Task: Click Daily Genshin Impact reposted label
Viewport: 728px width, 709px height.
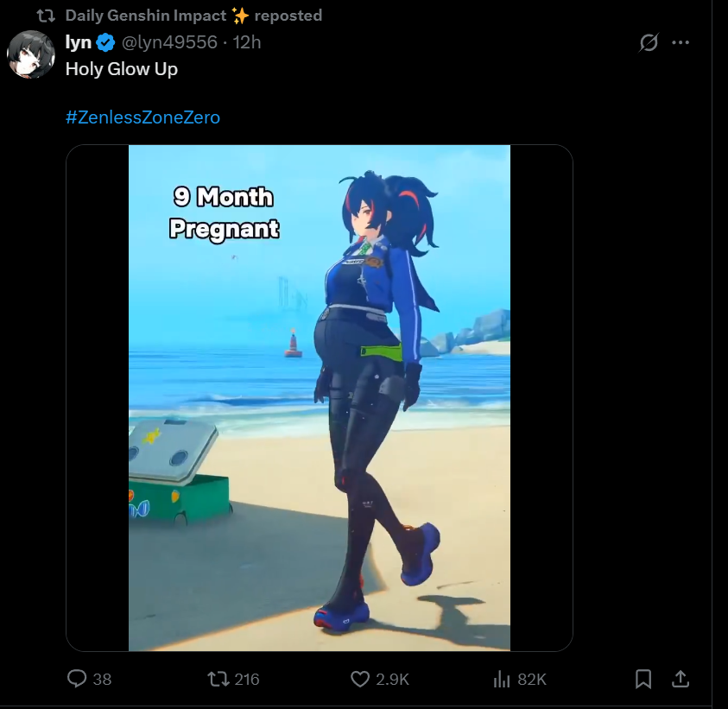Action: (x=193, y=16)
